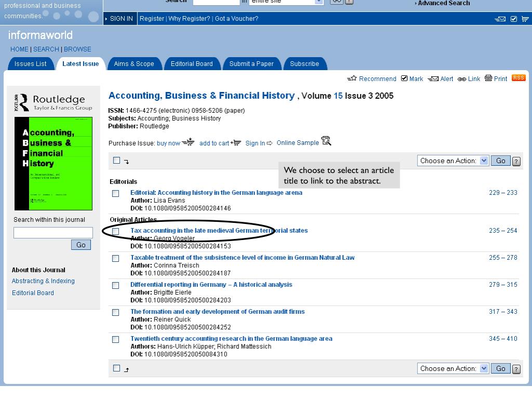Click the Alert envelope icon
Image resolution: width=532 pixels, height=399 pixels.
pos(433,79)
